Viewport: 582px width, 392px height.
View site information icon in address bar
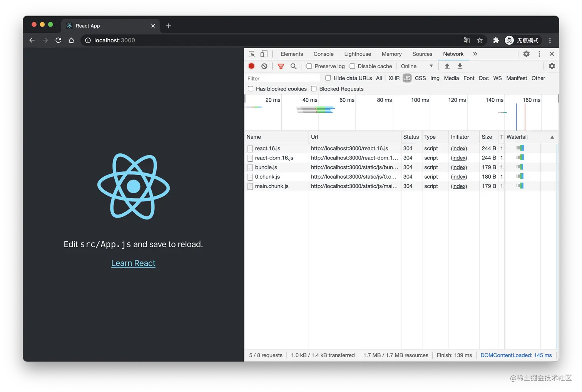pos(88,40)
